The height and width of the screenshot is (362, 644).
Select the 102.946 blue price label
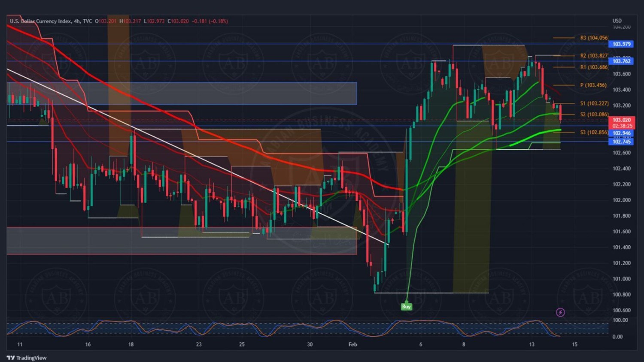click(x=621, y=133)
